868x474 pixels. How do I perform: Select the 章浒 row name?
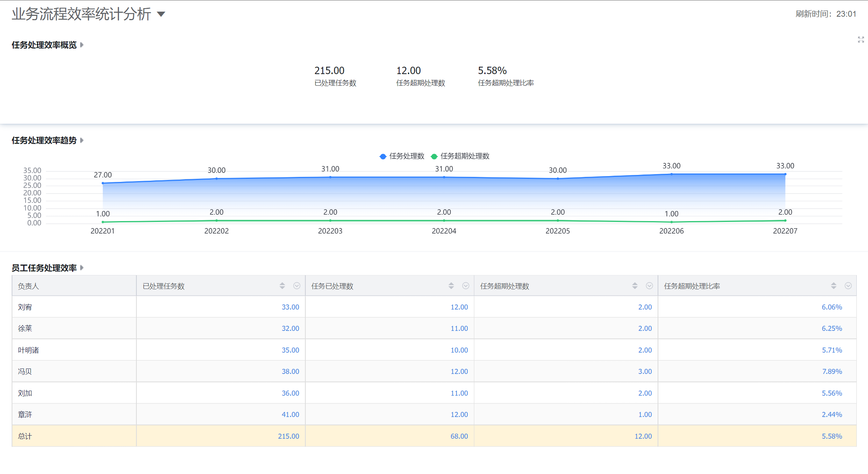25,415
